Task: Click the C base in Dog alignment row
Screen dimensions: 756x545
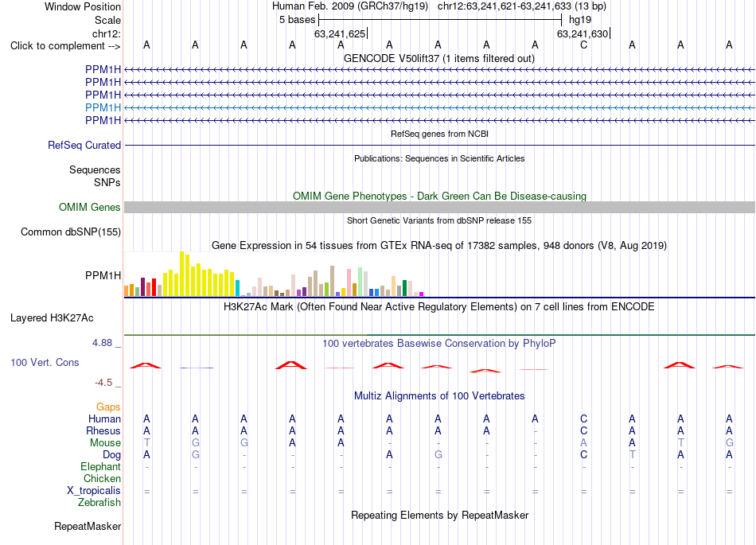Action: click(x=583, y=454)
